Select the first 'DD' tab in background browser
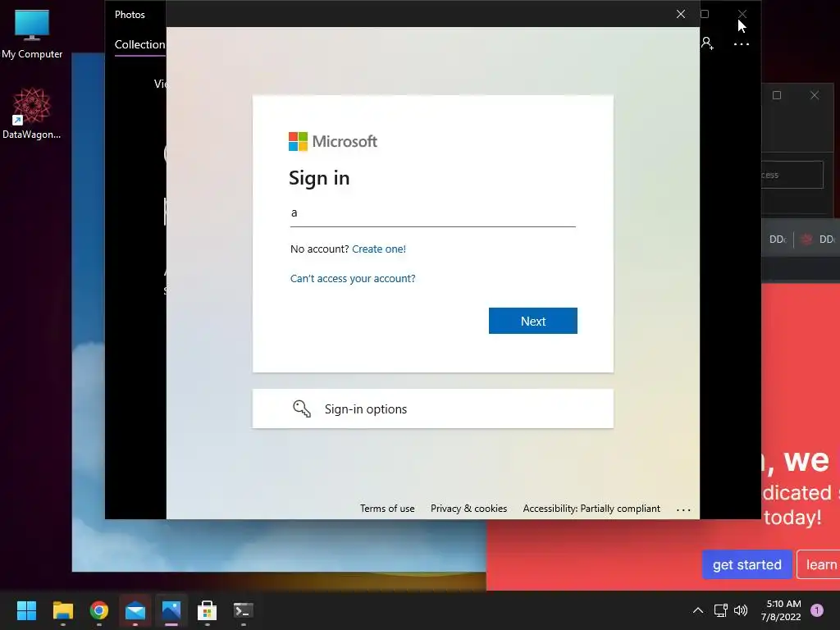The width and height of the screenshot is (840, 630). pyautogui.click(x=777, y=240)
